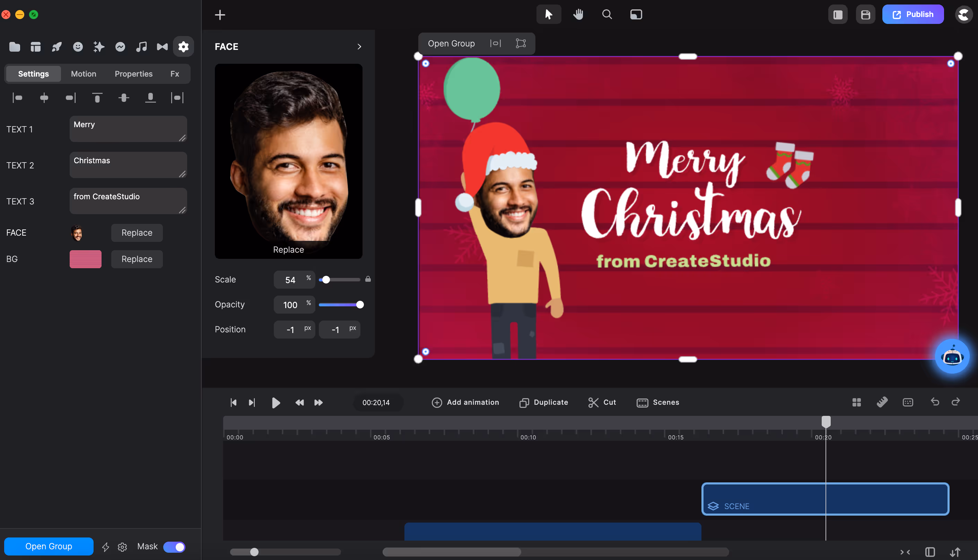978x560 pixels.
Task: Toggle the scale aspect lock
Action: point(368,279)
